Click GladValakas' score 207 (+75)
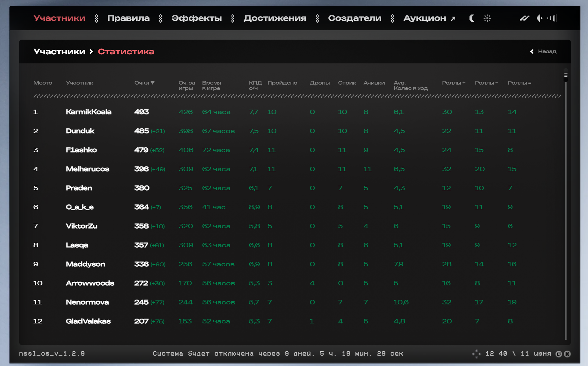This screenshot has width=588, height=366. pos(149,321)
